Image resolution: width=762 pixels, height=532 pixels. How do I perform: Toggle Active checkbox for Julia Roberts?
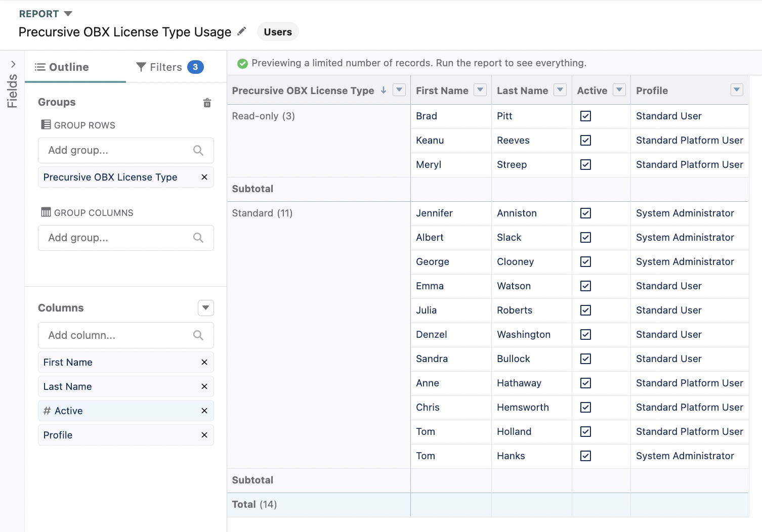585,310
